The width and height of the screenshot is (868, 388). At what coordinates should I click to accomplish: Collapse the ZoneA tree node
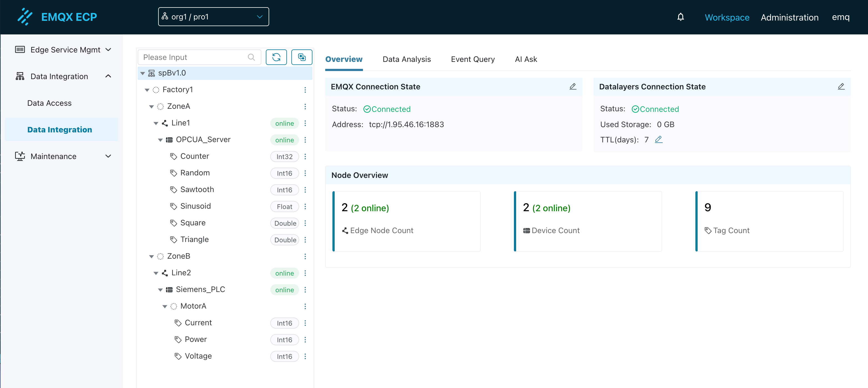pyautogui.click(x=151, y=107)
